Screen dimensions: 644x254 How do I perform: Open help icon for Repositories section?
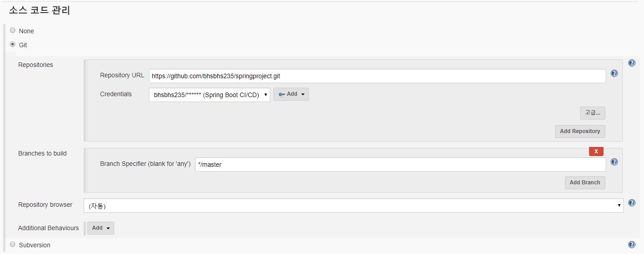(631, 63)
